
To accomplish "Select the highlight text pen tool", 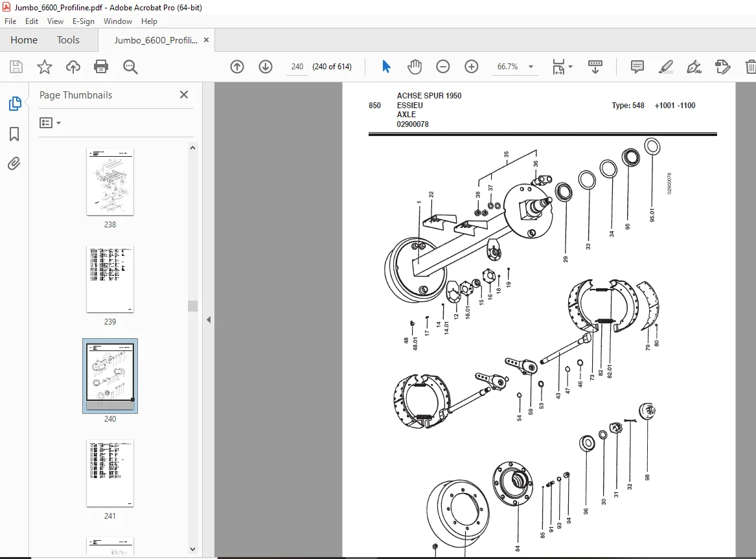I will [665, 67].
